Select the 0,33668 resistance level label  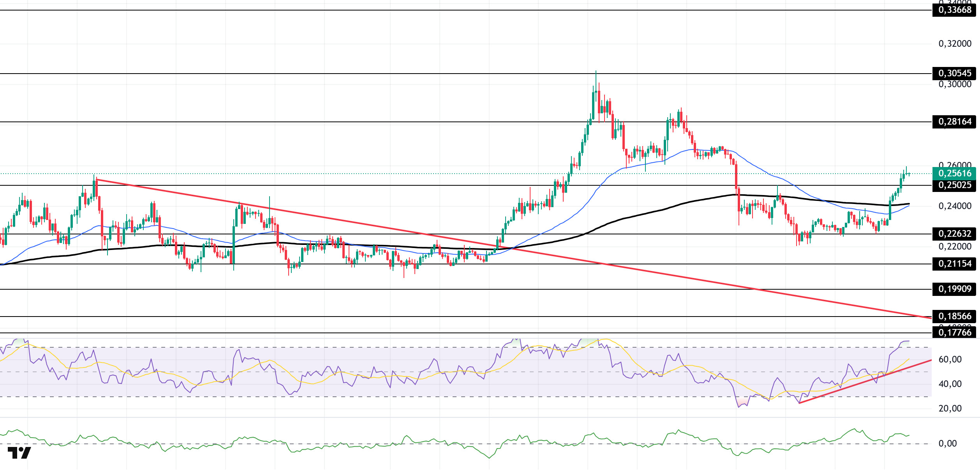[x=954, y=10]
